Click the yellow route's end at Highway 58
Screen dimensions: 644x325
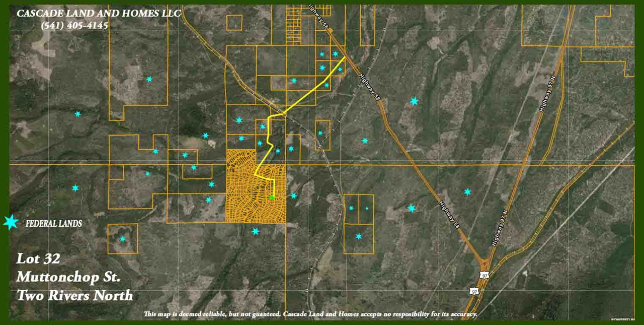[x=345, y=58]
